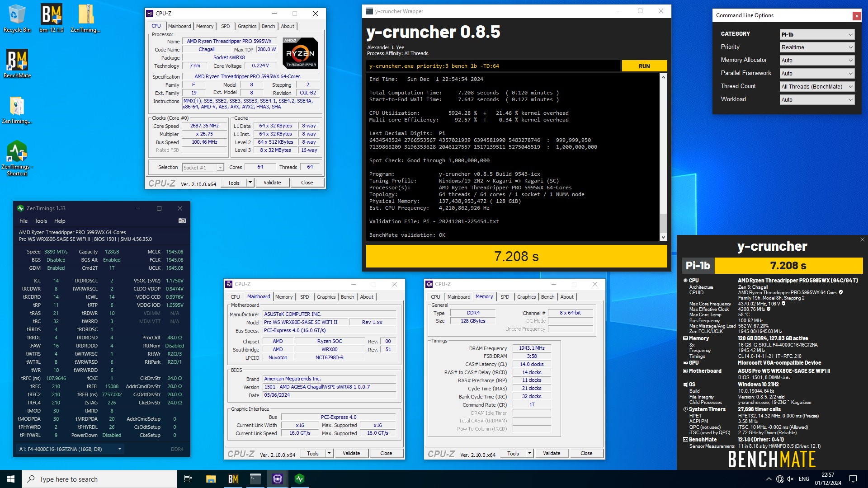Click the y-cruncher Wrapper title bar icon

pos(369,11)
